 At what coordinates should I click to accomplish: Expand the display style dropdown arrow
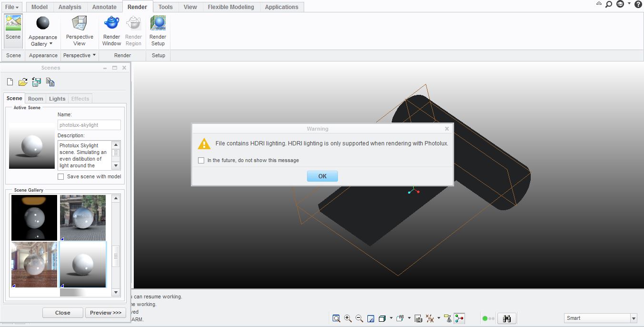[x=391, y=318]
